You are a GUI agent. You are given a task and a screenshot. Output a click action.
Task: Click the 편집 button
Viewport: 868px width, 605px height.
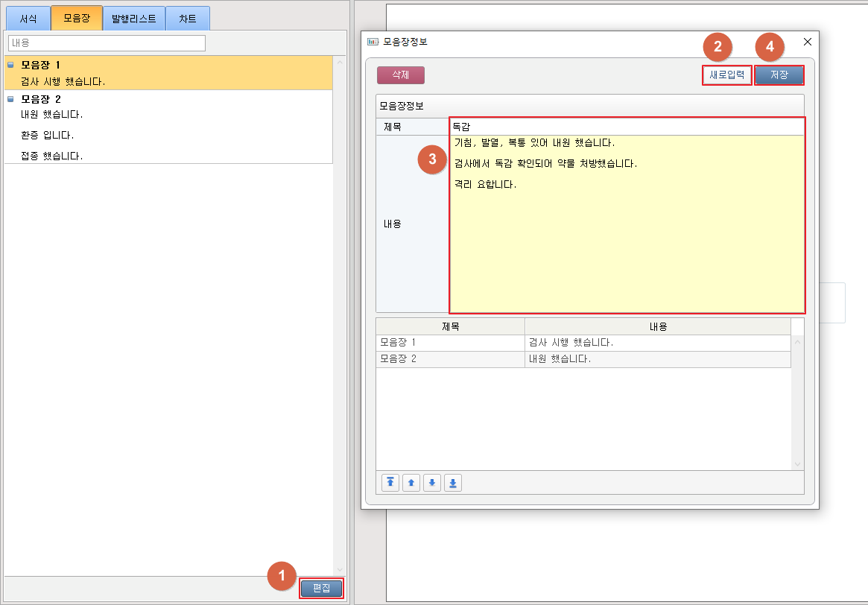(321, 588)
